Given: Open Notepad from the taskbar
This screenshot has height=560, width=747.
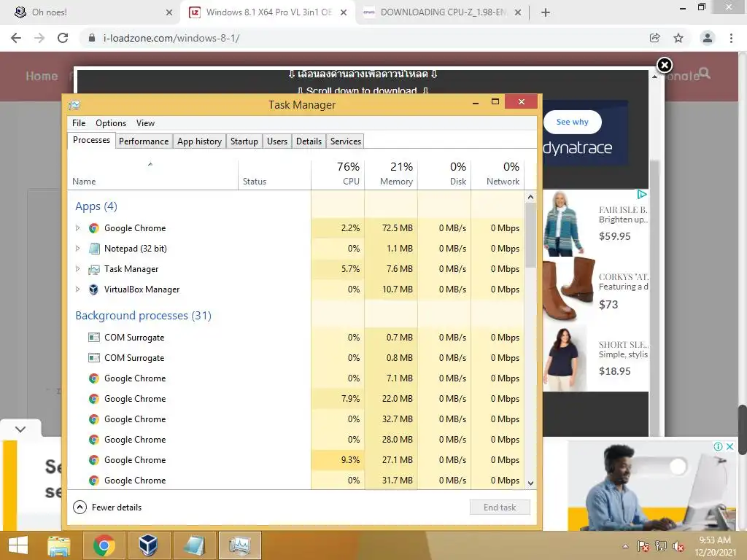Looking at the screenshot, I should tap(194, 545).
